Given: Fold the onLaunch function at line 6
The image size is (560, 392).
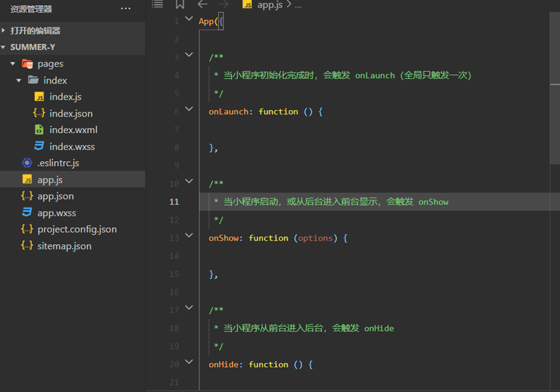Looking at the screenshot, I should [x=189, y=109].
